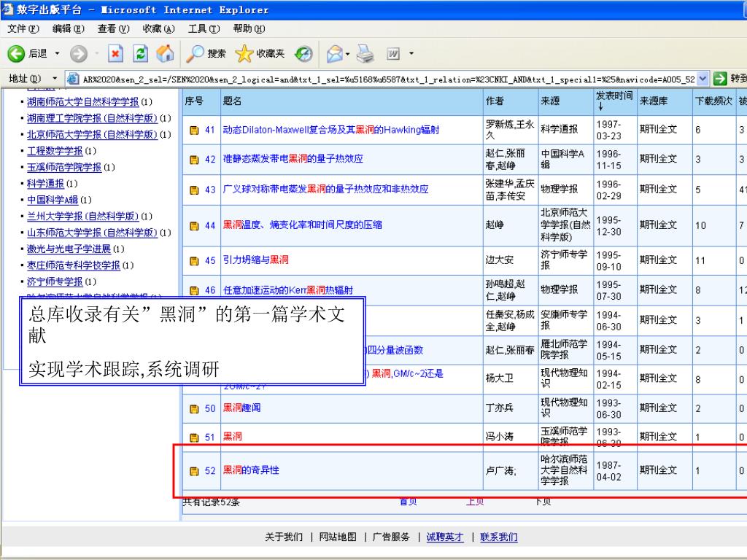Click 关于我们 footer text

pos(284,537)
